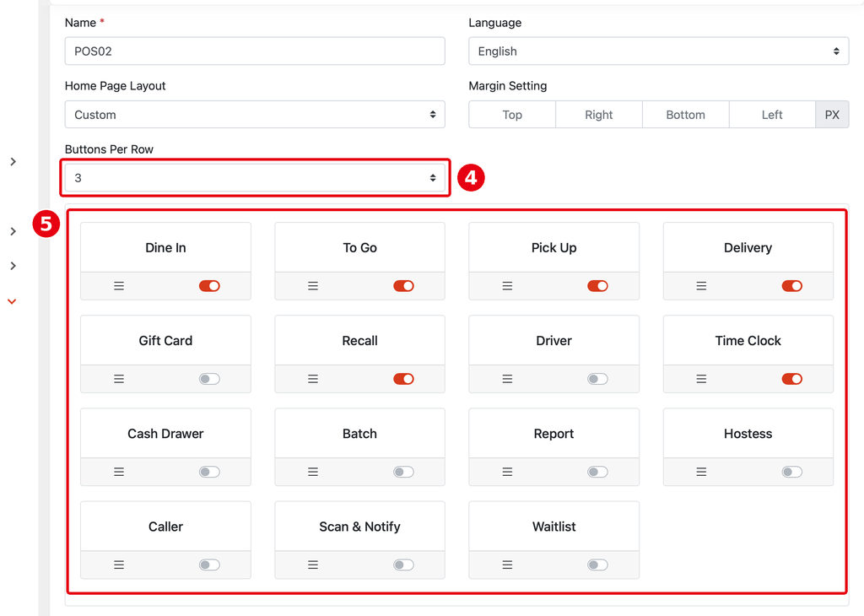Screen dimensions: 864x616
Task: Enable the Hostess toggle
Action: pos(792,473)
